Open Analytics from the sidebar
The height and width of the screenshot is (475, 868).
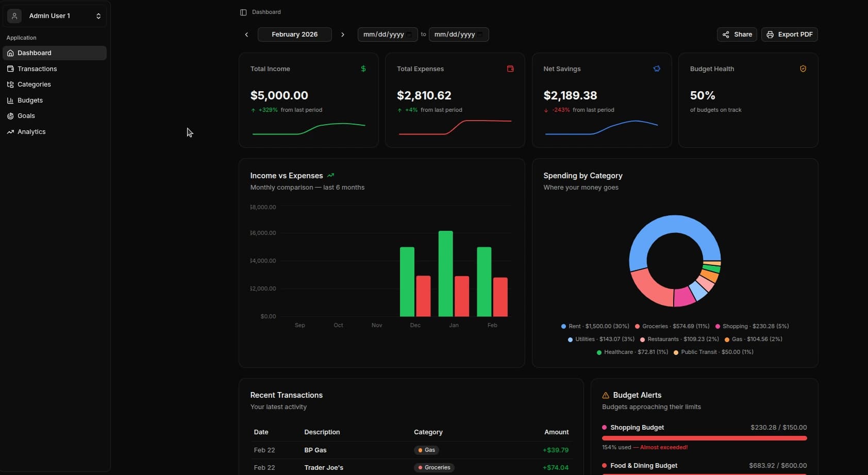click(x=31, y=132)
